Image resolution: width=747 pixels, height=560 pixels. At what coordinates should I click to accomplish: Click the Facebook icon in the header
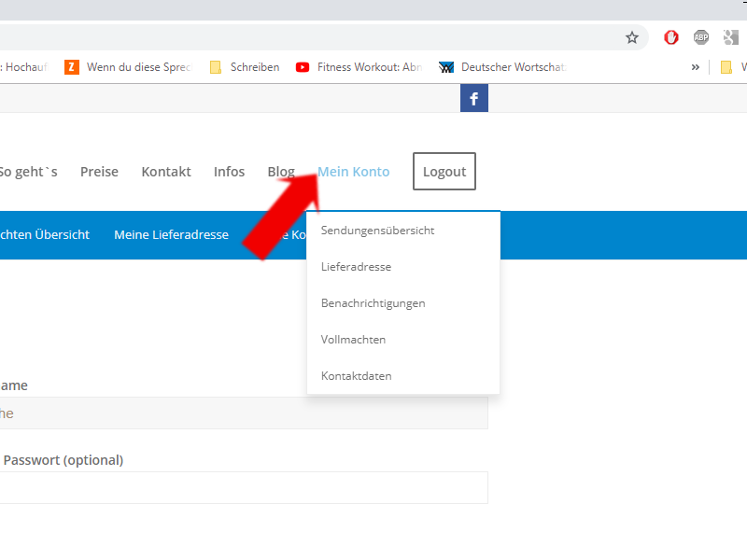click(473, 98)
